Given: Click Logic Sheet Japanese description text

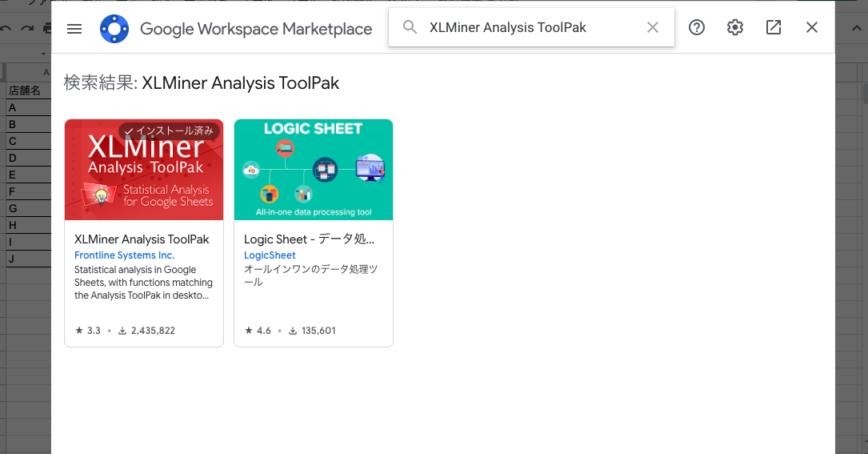Looking at the screenshot, I should 310,275.
